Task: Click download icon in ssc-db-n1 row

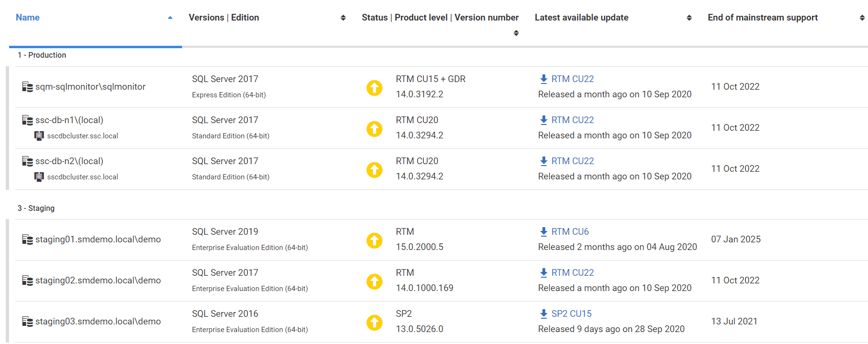Action: [x=543, y=120]
